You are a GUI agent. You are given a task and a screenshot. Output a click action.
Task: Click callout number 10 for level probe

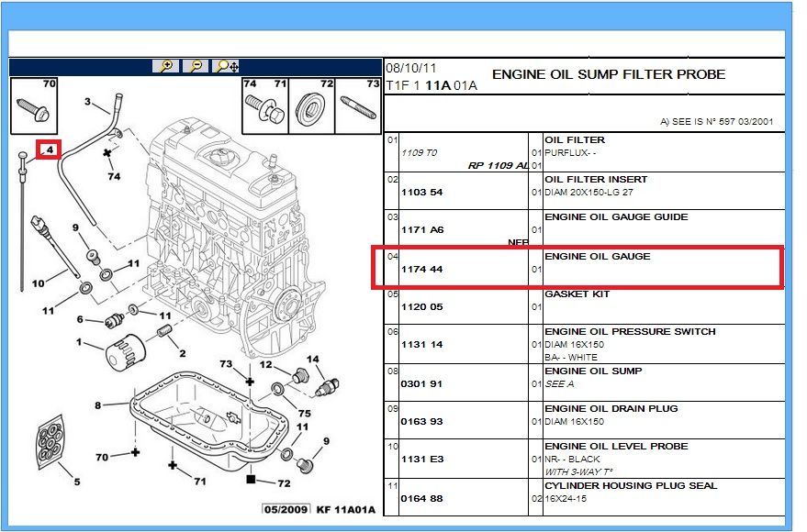(38, 283)
